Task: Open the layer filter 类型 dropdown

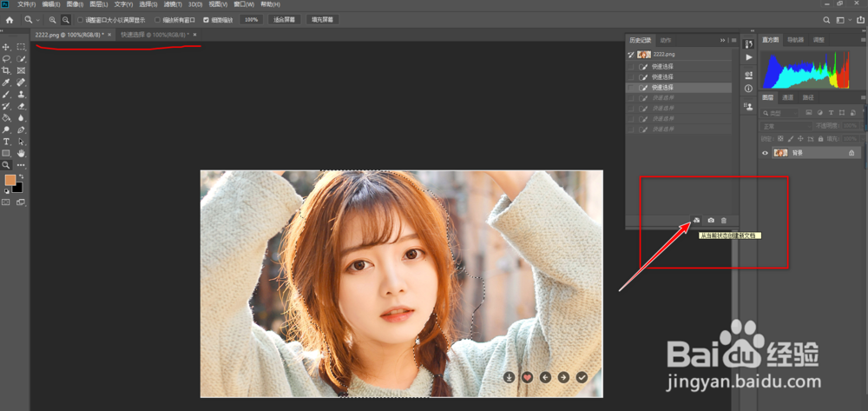Action: click(780, 113)
